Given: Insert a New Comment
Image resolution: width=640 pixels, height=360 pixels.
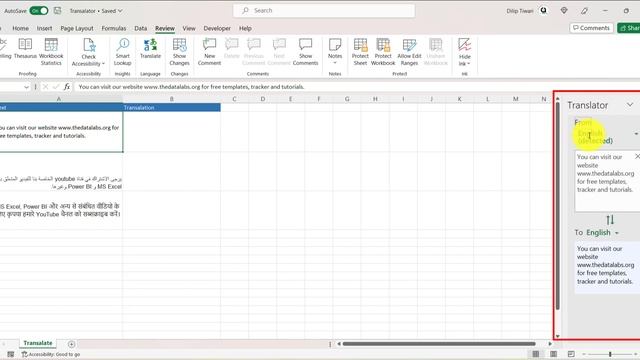Looking at the screenshot, I should [209, 52].
